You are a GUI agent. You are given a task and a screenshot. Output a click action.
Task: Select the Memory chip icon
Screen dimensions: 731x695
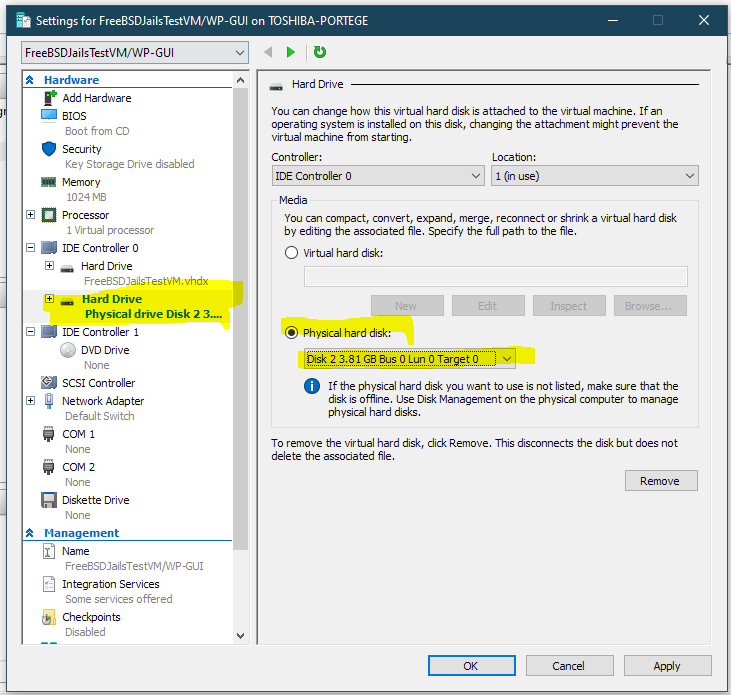(49, 182)
